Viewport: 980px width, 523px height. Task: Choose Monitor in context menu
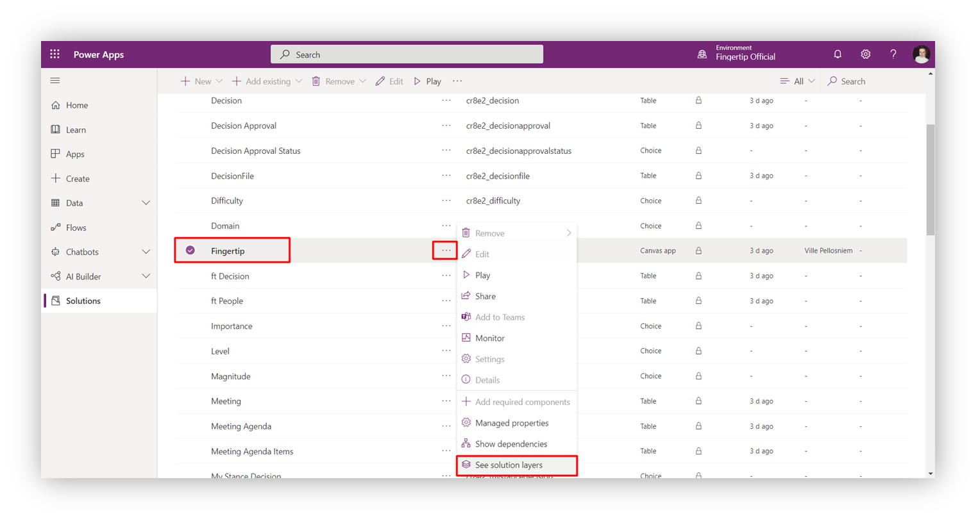[x=517, y=338]
